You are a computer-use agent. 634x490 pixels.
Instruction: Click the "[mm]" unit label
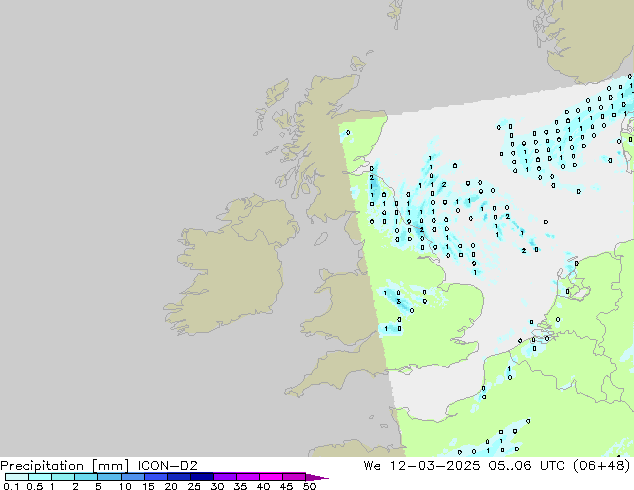pyautogui.click(x=110, y=466)
